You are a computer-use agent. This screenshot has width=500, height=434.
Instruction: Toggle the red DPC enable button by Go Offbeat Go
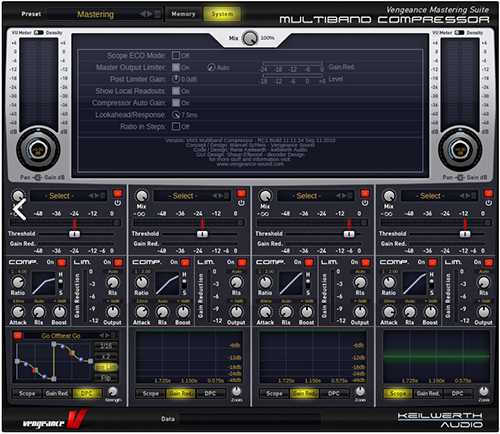pyautogui.click(x=18, y=335)
